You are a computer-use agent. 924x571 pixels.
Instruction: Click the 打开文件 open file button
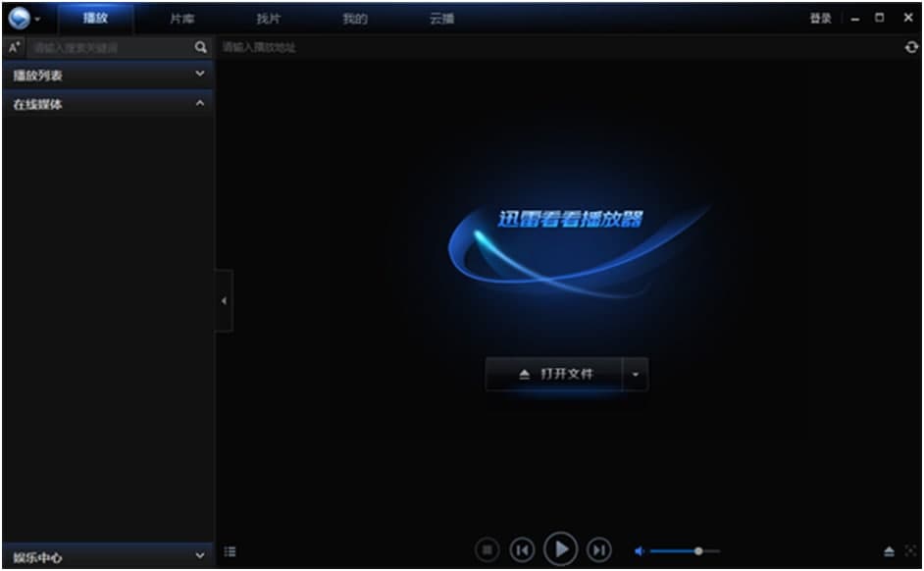(x=556, y=374)
